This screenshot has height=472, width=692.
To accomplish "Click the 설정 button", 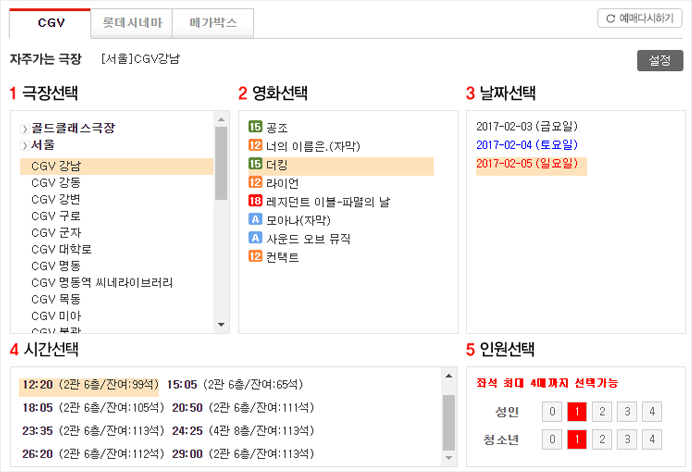I will (x=660, y=60).
